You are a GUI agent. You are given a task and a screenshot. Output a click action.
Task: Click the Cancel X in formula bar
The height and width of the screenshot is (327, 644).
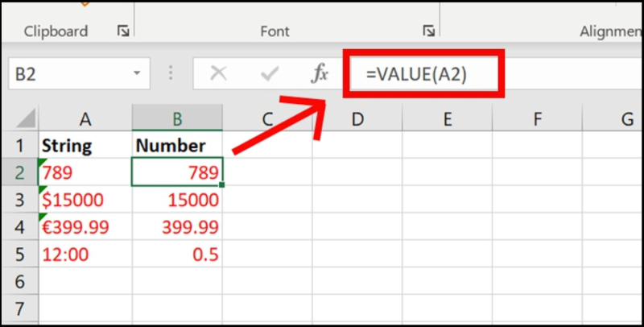[217, 74]
